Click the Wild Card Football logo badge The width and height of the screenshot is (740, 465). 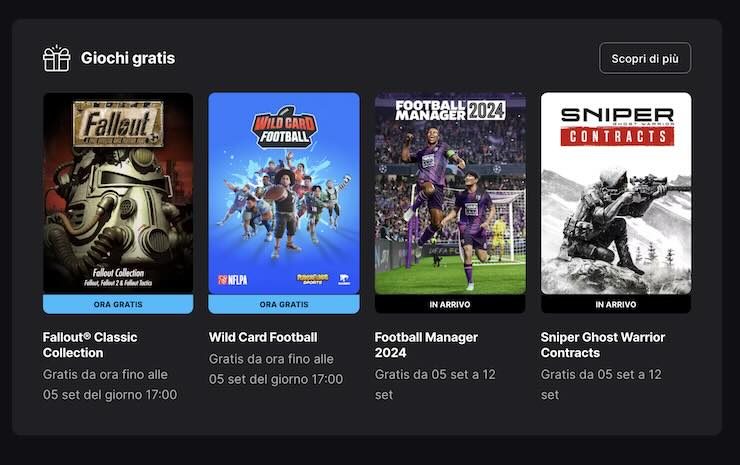285,128
